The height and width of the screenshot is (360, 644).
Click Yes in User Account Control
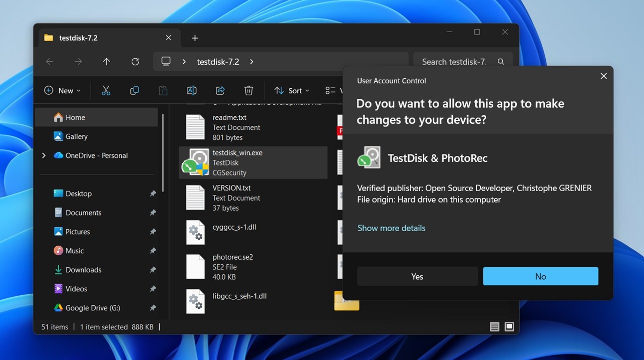pyautogui.click(x=417, y=276)
